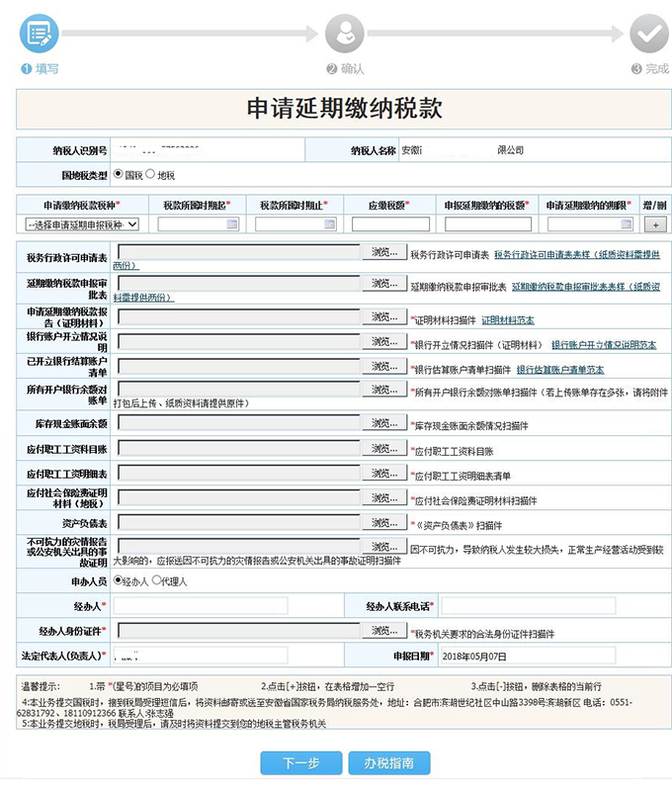Click the 确认 step icon
The height and width of the screenshot is (792, 672).
click(345, 34)
